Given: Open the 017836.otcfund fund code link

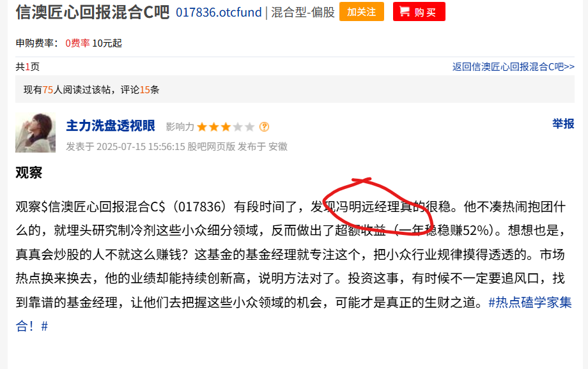Looking at the screenshot, I should [219, 12].
